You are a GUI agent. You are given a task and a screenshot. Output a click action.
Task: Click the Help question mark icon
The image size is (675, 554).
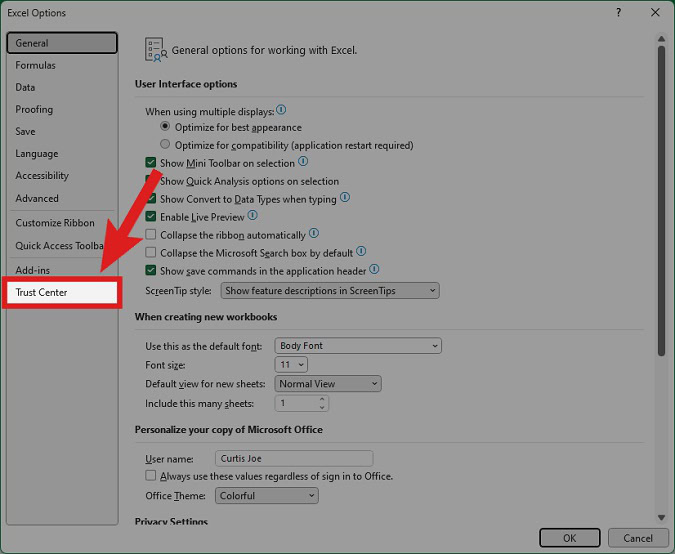(x=618, y=12)
